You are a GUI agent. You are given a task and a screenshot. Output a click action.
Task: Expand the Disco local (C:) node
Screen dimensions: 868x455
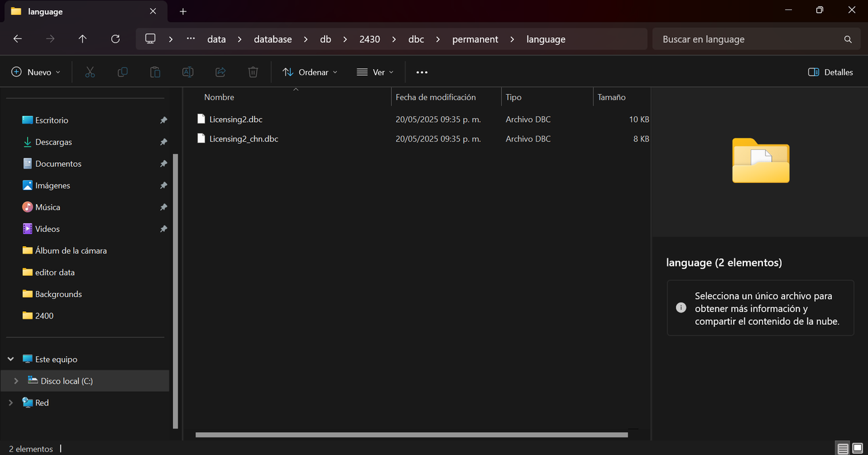(x=16, y=381)
